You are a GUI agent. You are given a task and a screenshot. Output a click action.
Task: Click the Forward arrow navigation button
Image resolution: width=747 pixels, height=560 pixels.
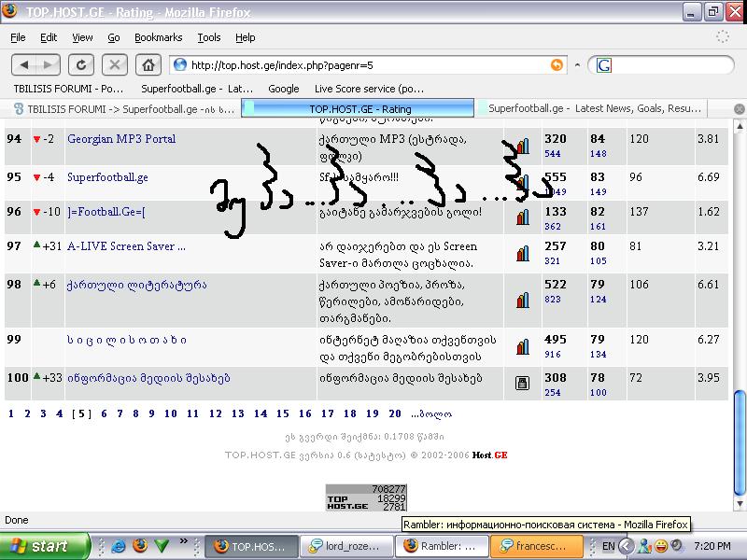[x=49, y=64]
